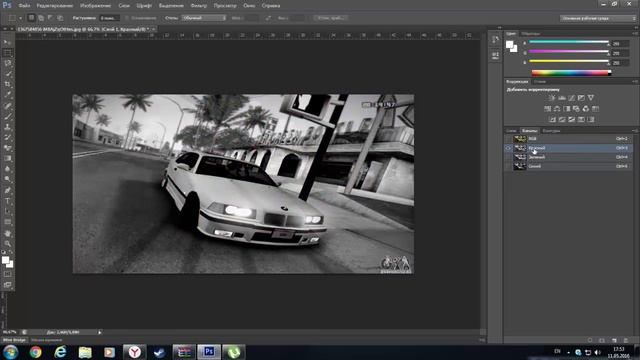Add a Hue/Saturation adjustment
This screenshot has height=360, width=640.
coord(547,109)
